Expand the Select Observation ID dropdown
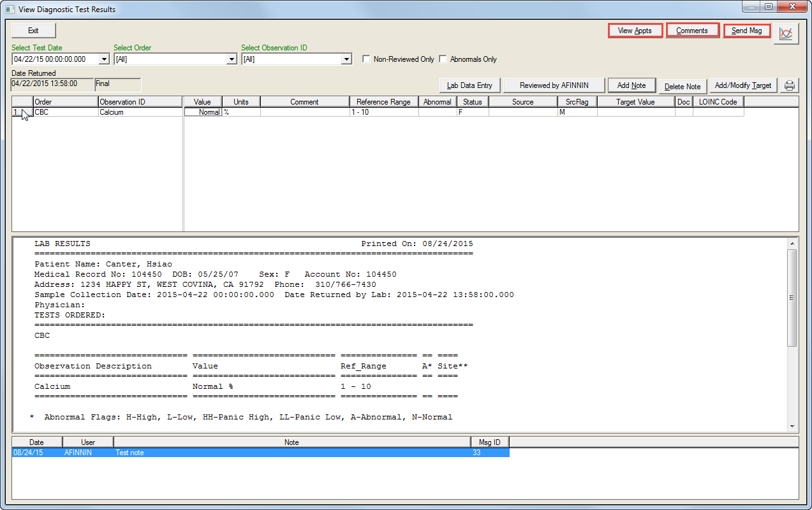This screenshot has width=812, height=510. (x=346, y=59)
